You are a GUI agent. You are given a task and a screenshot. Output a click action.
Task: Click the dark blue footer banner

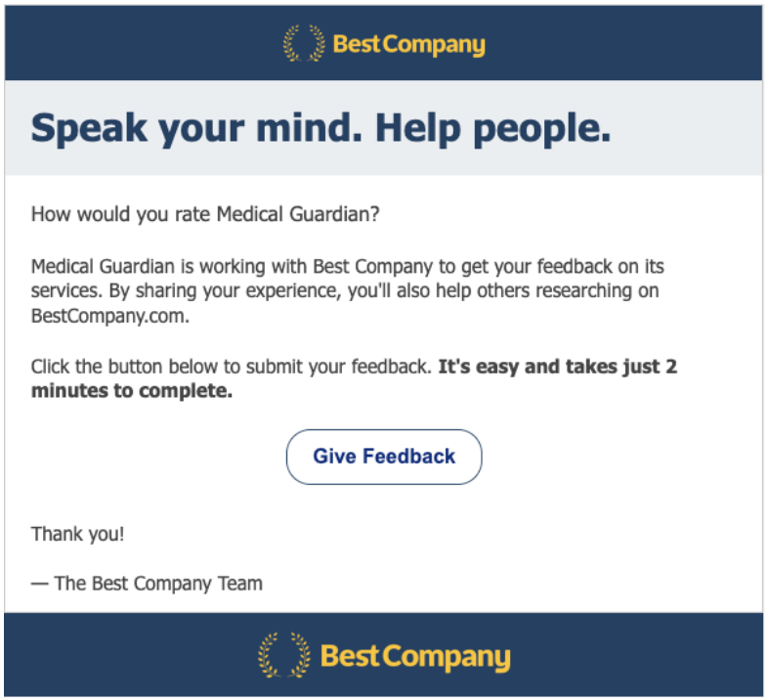[x=383, y=654]
